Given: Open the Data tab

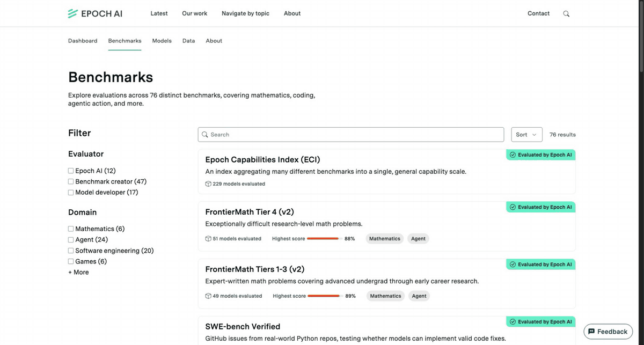Looking at the screenshot, I should 188,41.
